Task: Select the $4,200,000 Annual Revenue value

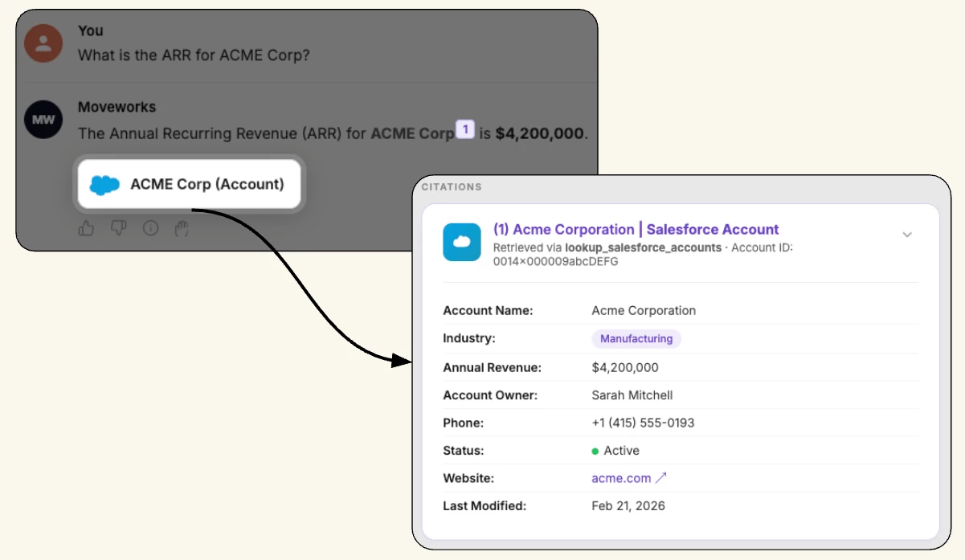Action: (x=625, y=367)
